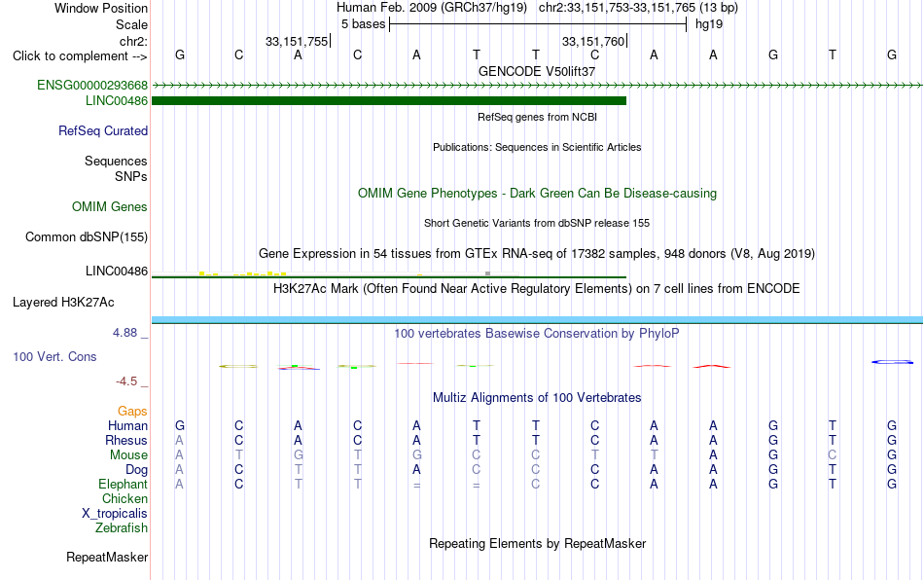
Task: Click the 4.88 PhyloP upper scale value
Action: (x=124, y=333)
